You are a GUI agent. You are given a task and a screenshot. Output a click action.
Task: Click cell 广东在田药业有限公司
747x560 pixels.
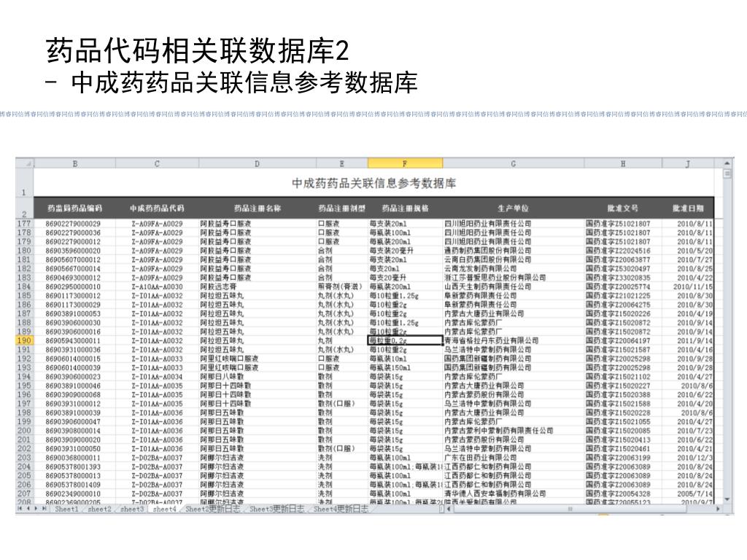pos(513,458)
